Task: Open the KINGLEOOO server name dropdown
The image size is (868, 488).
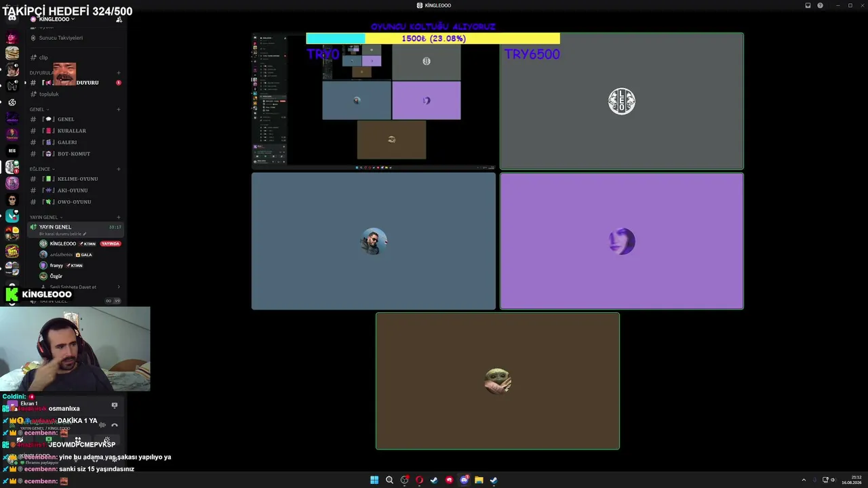Action: click(x=56, y=19)
